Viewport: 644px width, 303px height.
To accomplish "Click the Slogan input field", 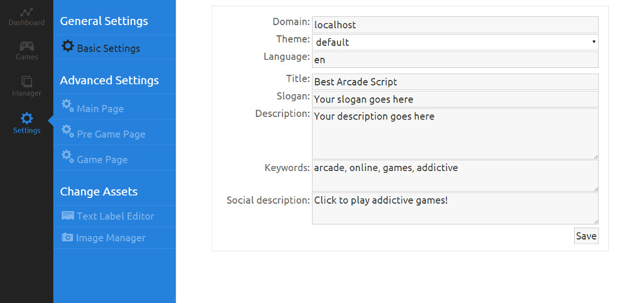I will 455,99.
